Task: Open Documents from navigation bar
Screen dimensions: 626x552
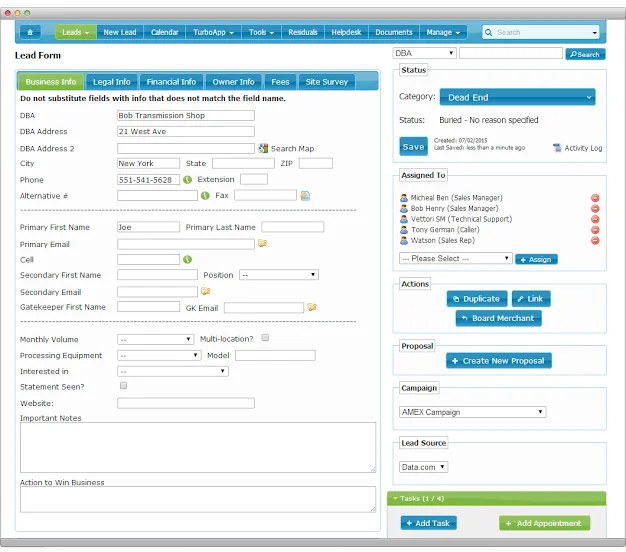Action: [394, 32]
